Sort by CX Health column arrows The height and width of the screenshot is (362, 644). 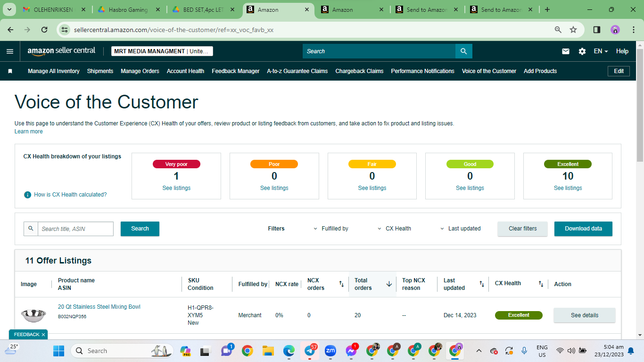(541, 284)
